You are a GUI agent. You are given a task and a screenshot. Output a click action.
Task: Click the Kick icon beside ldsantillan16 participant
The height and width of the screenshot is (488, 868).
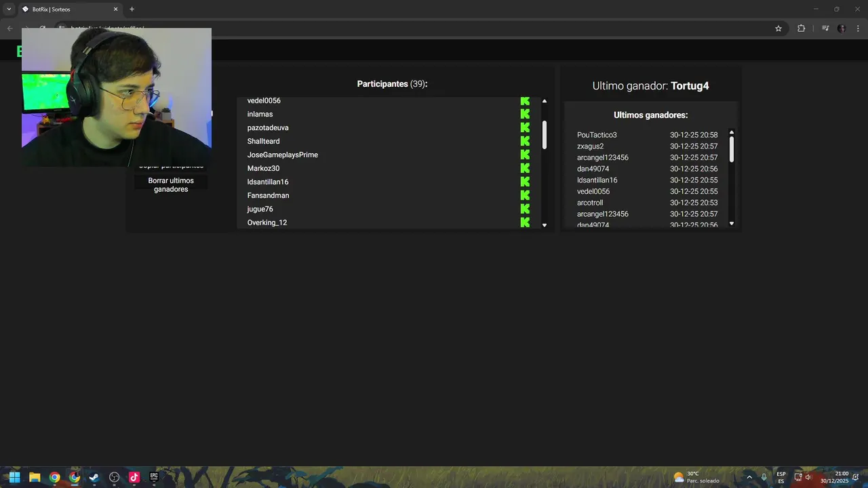[x=525, y=182]
